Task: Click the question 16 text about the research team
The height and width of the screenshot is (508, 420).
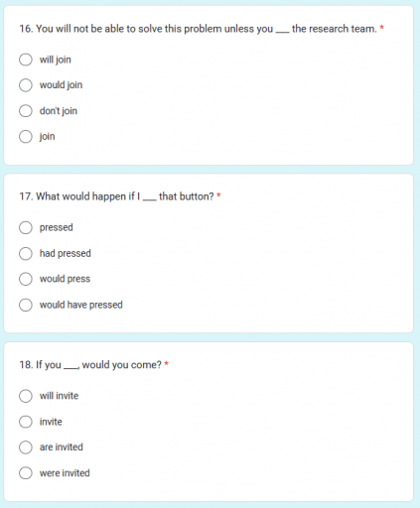Action: pyautogui.click(x=198, y=29)
